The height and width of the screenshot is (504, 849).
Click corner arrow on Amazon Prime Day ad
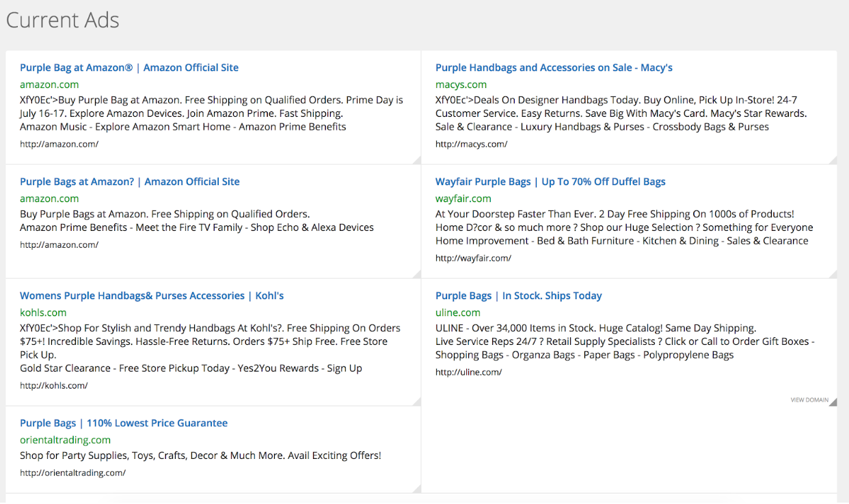point(418,160)
